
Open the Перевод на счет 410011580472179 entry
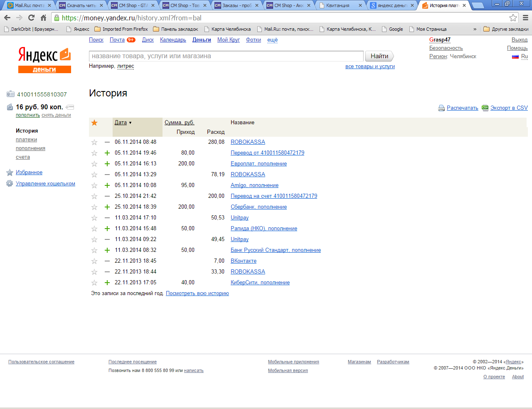[274, 196]
